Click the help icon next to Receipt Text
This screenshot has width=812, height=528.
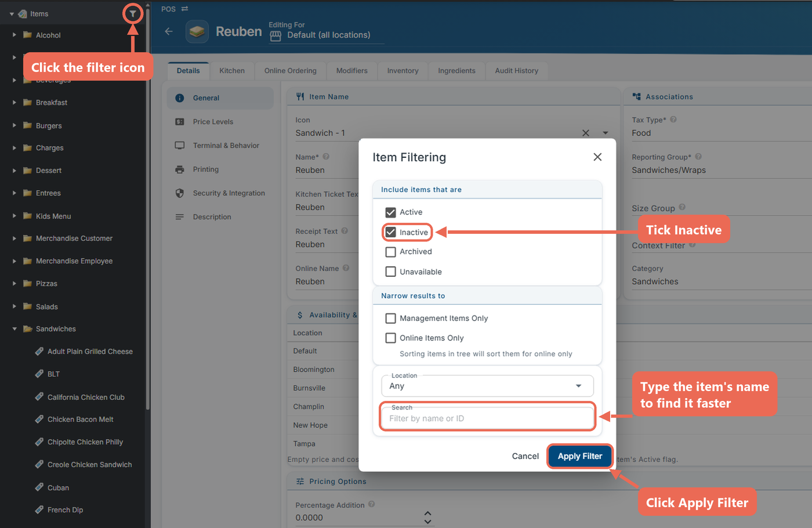click(x=345, y=231)
